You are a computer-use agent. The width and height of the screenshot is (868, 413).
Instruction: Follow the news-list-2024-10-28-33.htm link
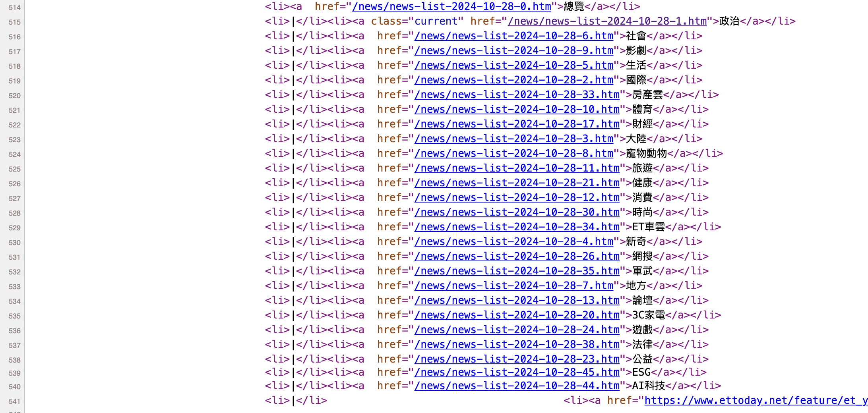[517, 95]
